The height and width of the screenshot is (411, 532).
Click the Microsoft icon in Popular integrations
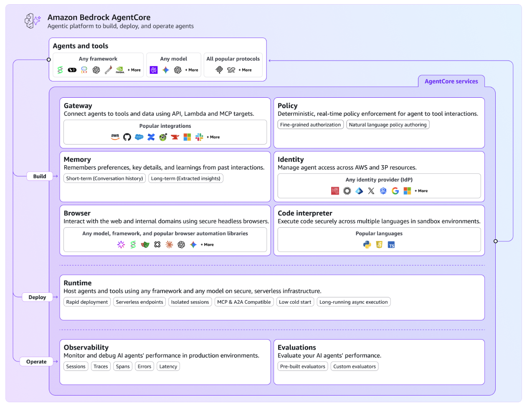click(x=187, y=137)
